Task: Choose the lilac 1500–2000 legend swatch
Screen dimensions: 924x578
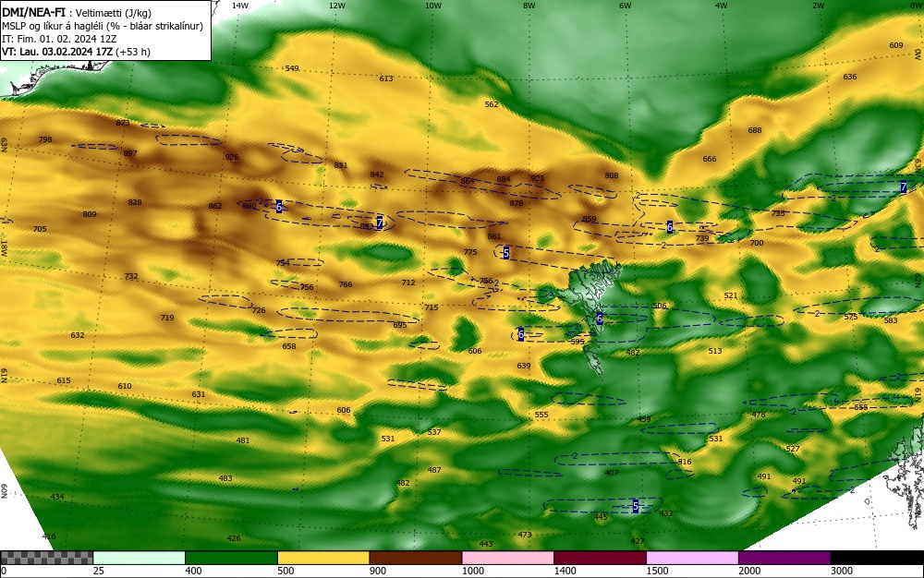Action: (x=692, y=558)
